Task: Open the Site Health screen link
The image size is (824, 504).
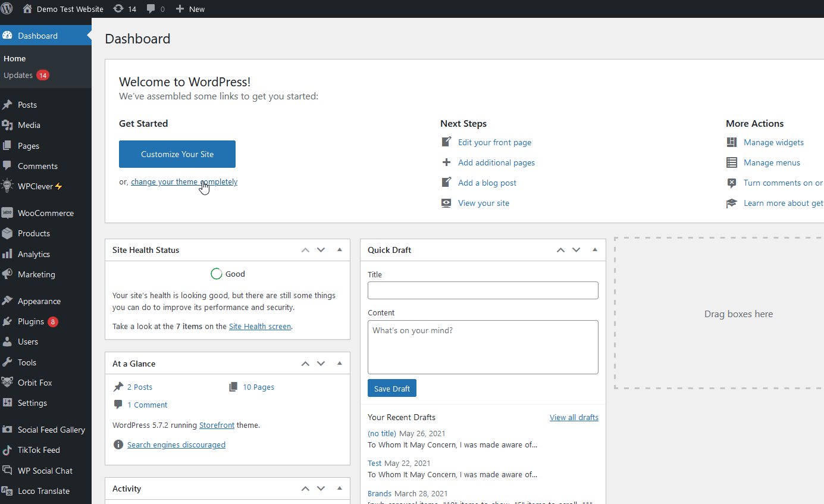Action: 260,326
